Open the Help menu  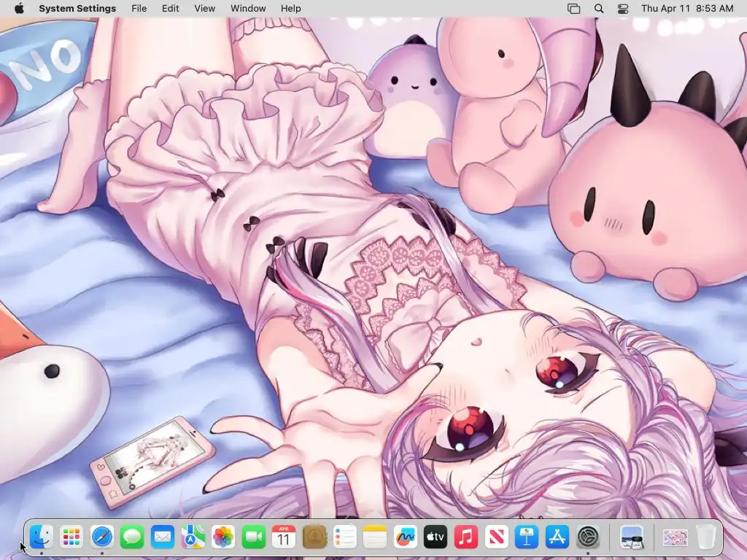290,9
